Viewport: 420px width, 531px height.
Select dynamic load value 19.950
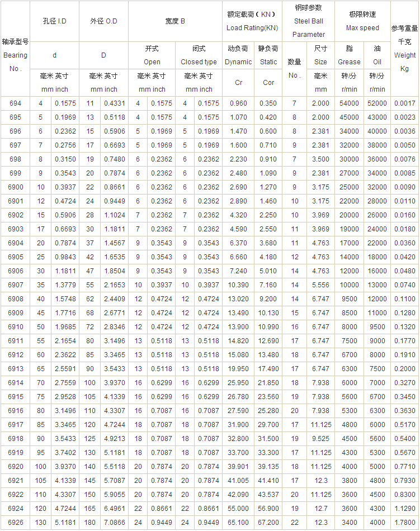[238, 369]
